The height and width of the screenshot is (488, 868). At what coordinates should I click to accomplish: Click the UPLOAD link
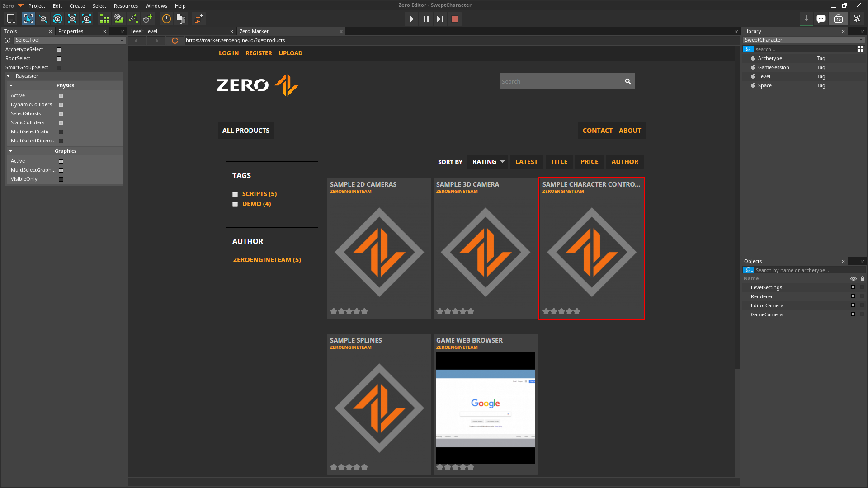pyautogui.click(x=290, y=53)
